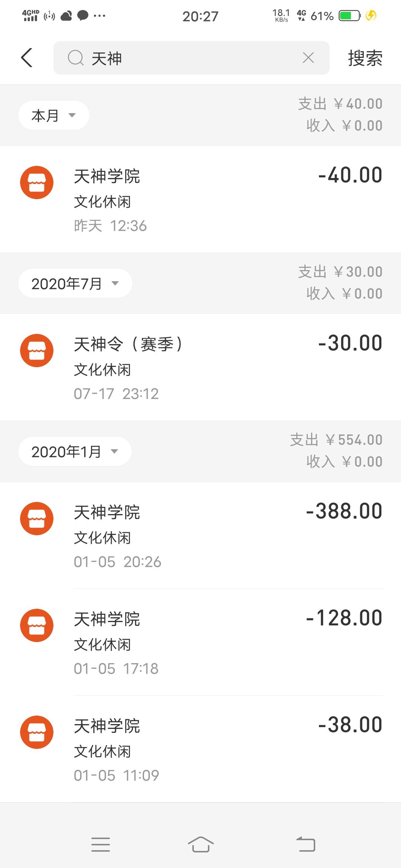Open the 本月 month dropdown
Image resolution: width=401 pixels, height=868 pixels.
(x=54, y=115)
